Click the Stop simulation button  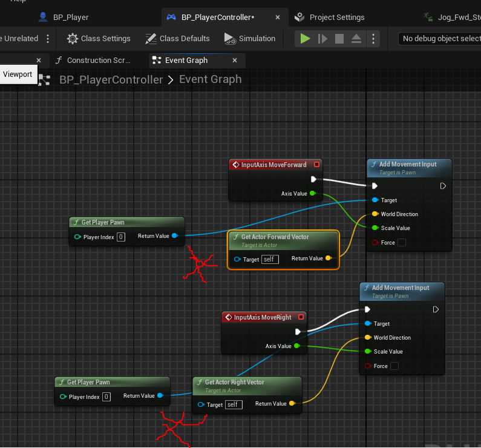[339, 39]
